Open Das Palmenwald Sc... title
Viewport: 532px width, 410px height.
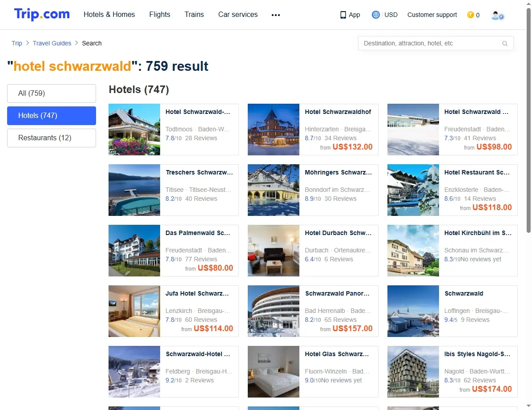(x=198, y=233)
